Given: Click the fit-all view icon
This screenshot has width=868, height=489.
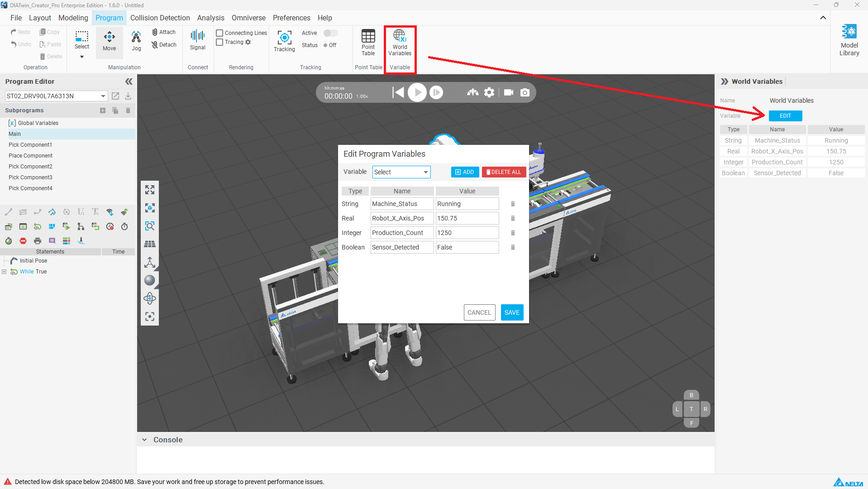Looking at the screenshot, I should [150, 190].
